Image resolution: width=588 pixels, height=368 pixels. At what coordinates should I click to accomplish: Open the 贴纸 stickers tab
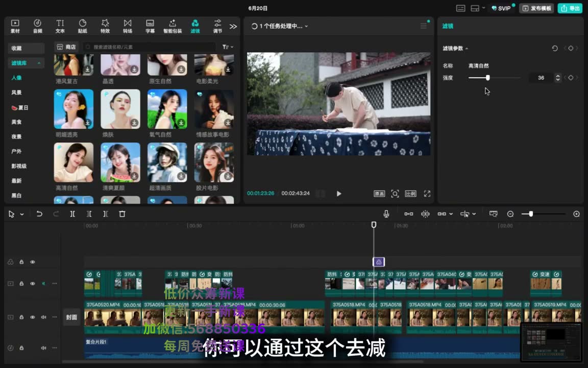[x=83, y=26]
